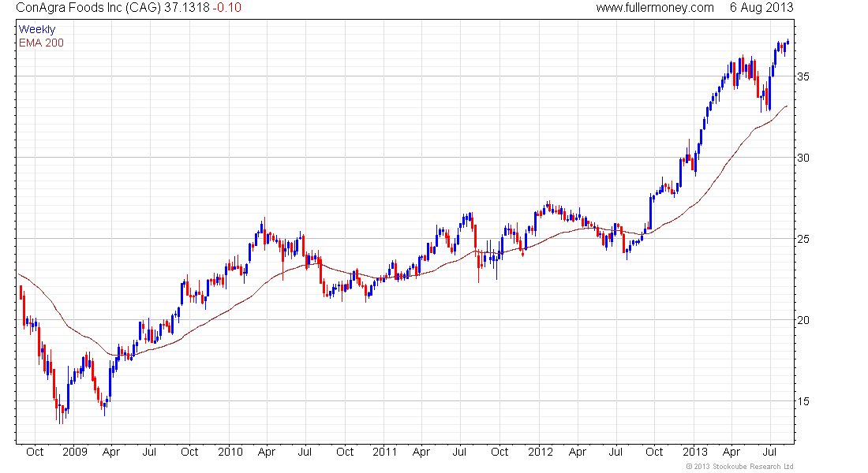Select the 15 price level on the right axis
This screenshot has height=473, width=868.
point(803,401)
